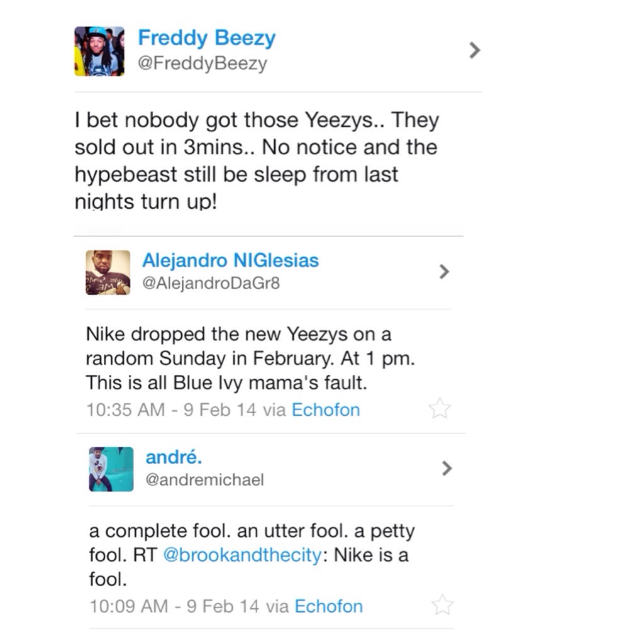
Task: Open Freddy Beezy's profile picture
Action: pyautogui.click(x=99, y=51)
